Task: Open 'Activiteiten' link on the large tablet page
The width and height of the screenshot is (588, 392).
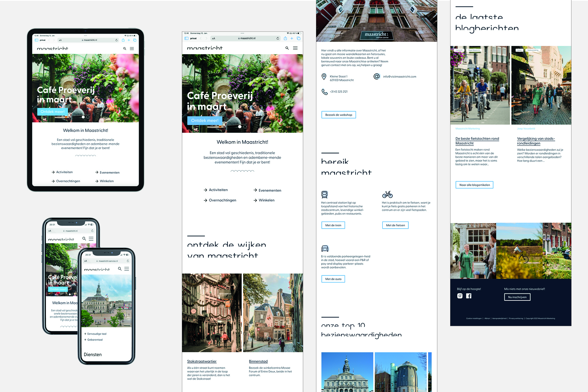Action: coord(216,190)
